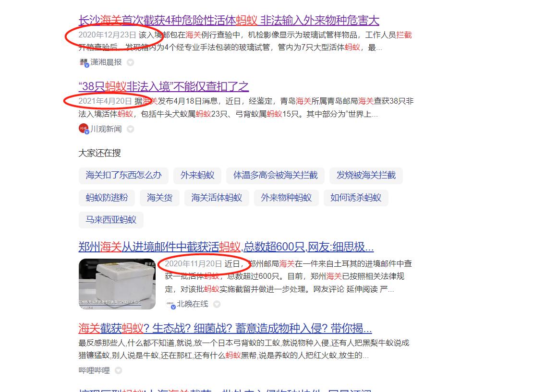The height and width of the screenshot is (392, 558).
Task: Select the 如何诱杀蚂蚁 suggestion button
Action: [x=356, y=198]
